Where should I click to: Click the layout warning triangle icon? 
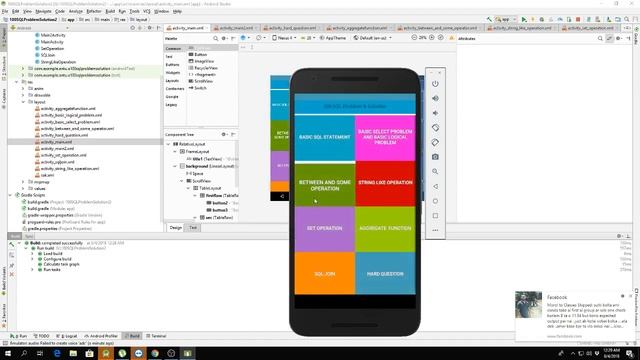pyautogui.click(x=451, y=38)
